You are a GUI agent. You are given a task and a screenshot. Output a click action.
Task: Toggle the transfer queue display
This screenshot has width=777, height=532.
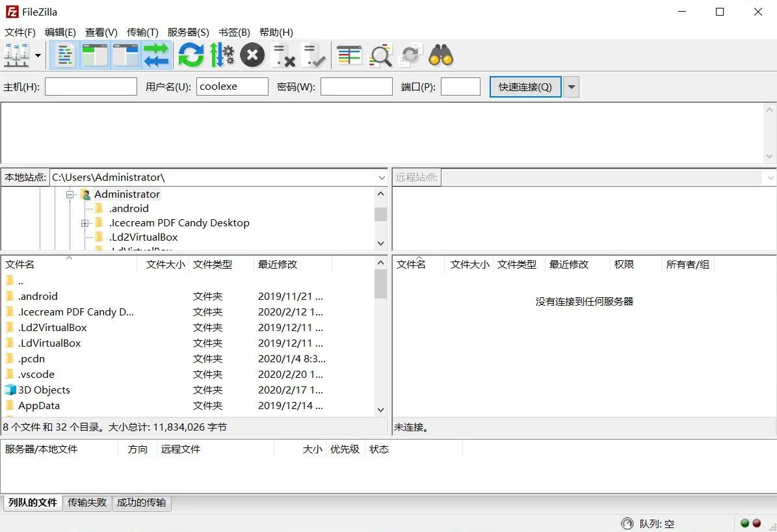(157, 55)
